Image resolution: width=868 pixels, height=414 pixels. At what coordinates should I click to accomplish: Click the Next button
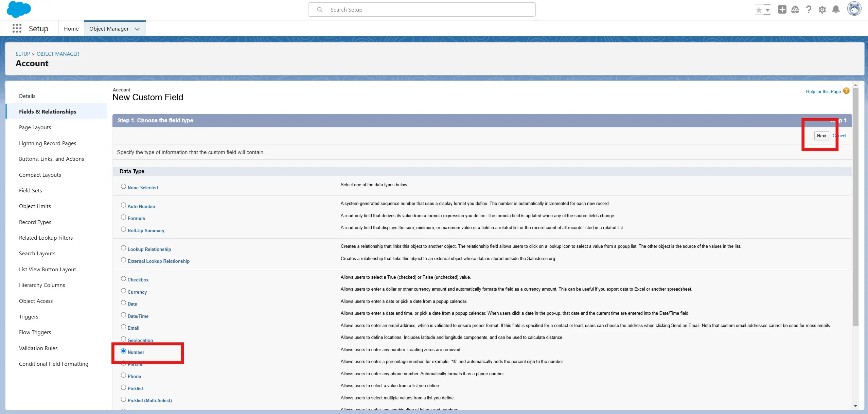(821, 136)
